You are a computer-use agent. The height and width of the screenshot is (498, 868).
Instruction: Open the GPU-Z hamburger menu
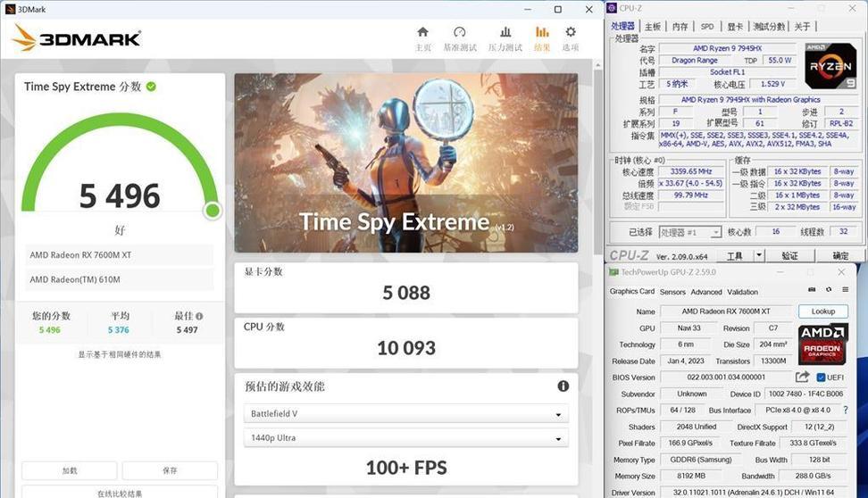point(846,289)
